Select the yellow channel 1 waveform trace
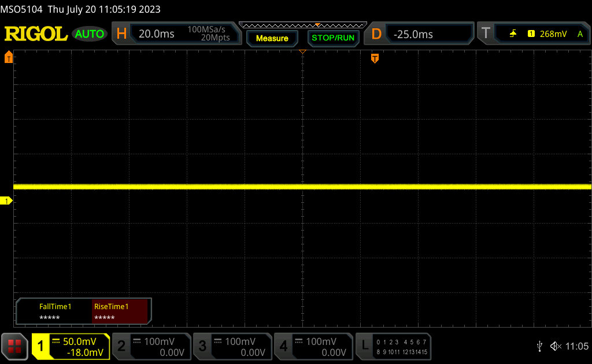Screen dimensions: 592x364 tap(302, 187)
